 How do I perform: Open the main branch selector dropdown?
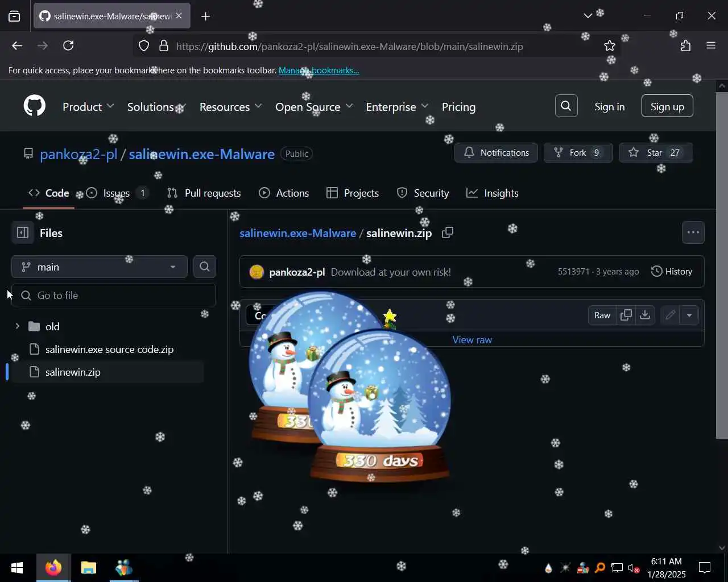click(x=100, y=267)
